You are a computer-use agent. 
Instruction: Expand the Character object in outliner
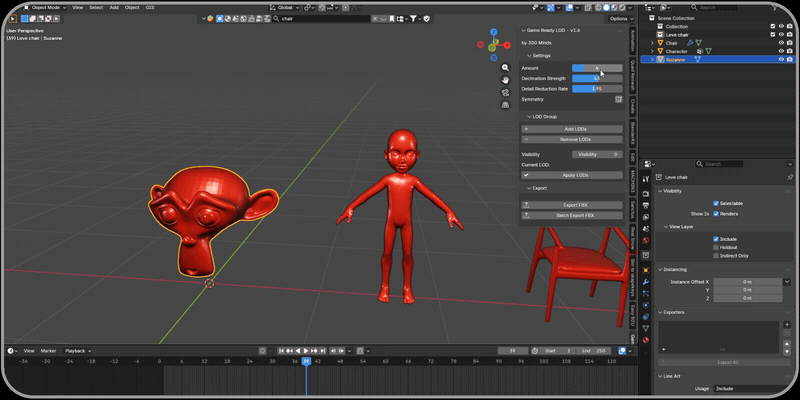(652, 51)
